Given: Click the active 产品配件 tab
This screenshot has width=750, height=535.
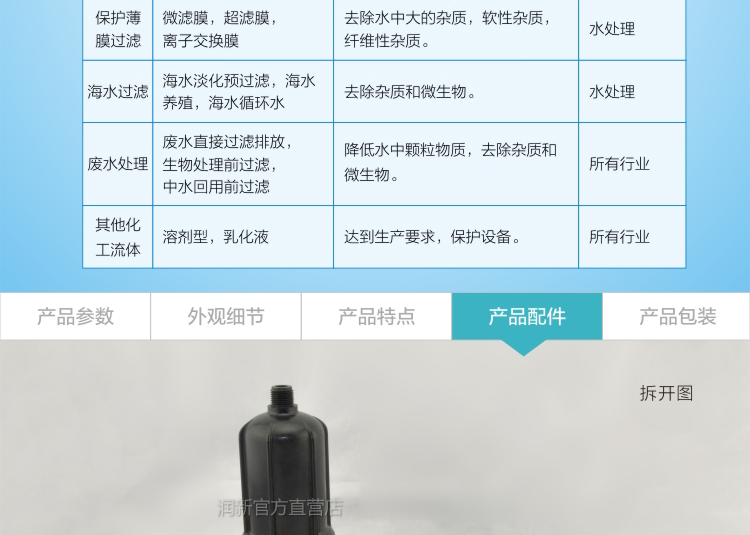Looking at the screenshot, I should [527, 317].
